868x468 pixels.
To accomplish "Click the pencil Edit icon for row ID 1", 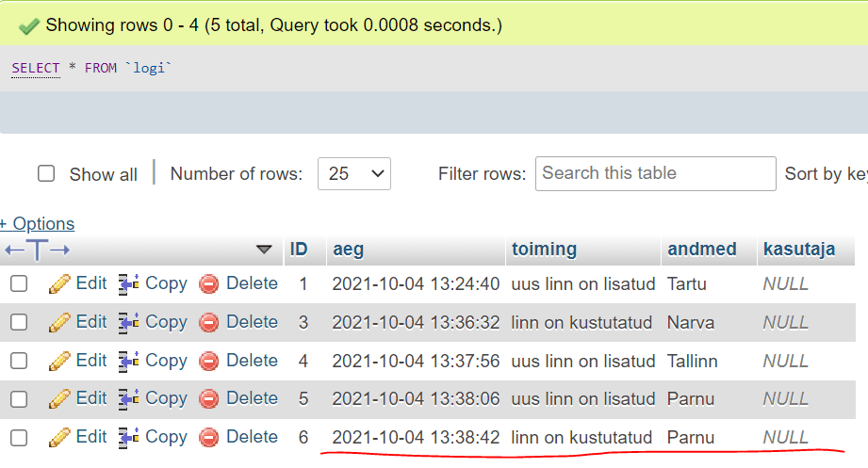I will tap(59, 283).
